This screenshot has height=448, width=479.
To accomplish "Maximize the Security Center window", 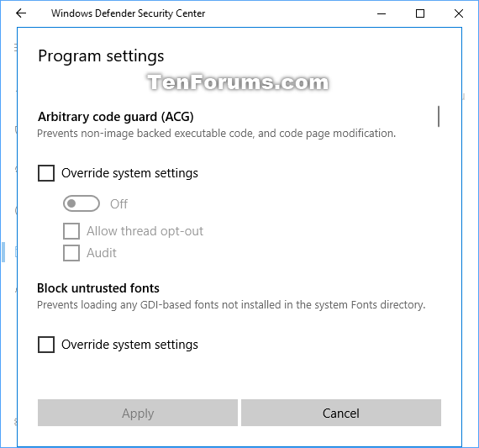I will point(420,13).
